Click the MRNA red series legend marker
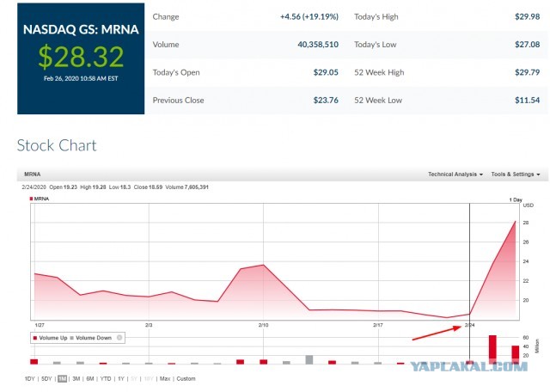The height and width of the screenshot is (392, 550). (31, 199)
